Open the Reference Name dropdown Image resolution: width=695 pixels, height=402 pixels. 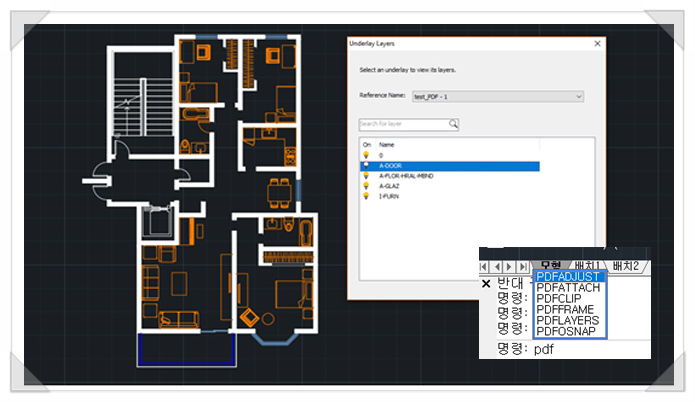pyautogui.click(x=498, y=96)
